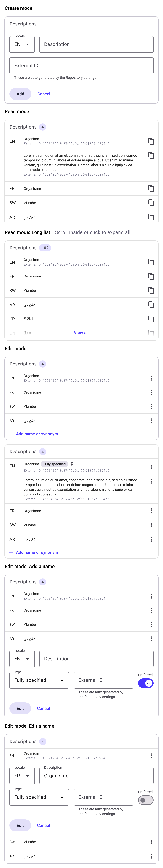The height and width of the screenshot is (868, 163).
Task: Copy the EN Organism entry in Read mode section
Action: coord(151,142)
